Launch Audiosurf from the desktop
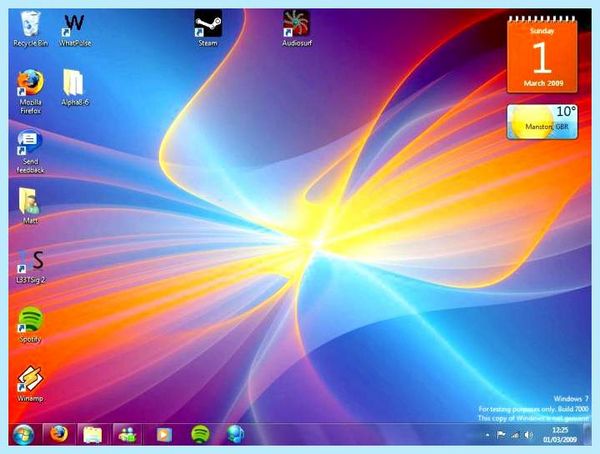 [297, 29]
